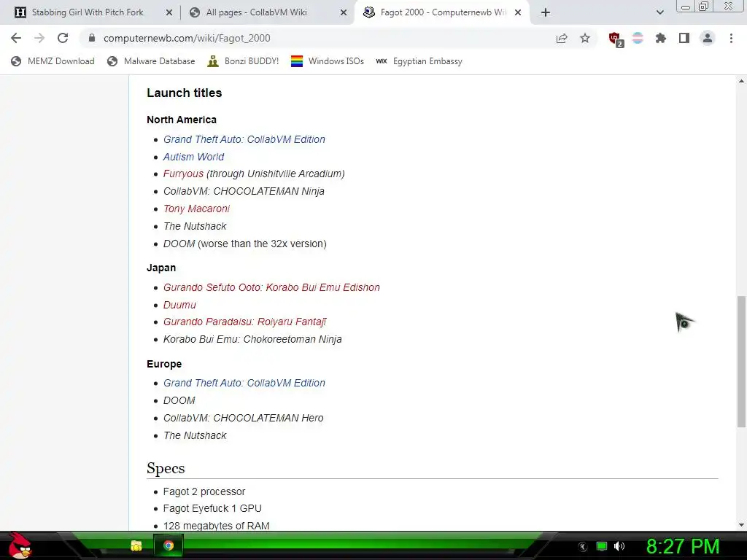
Task: Toggle the browser side panel
Action: 684,38
